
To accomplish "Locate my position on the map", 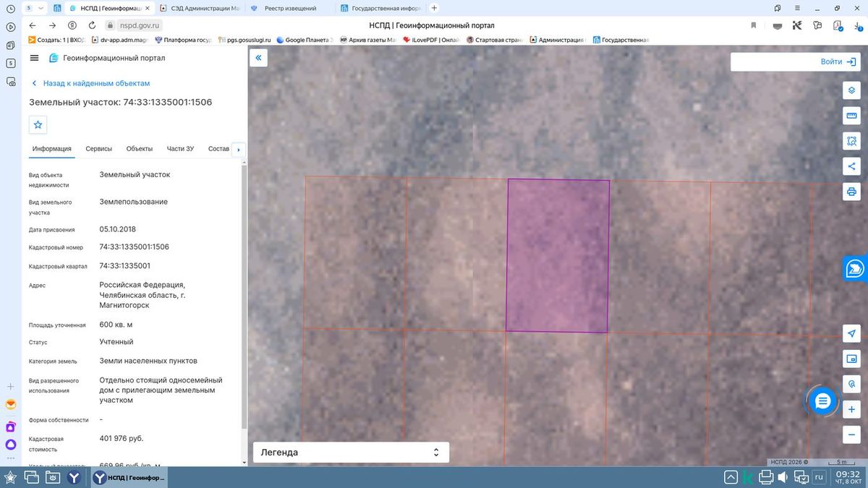I will point(851,333).
